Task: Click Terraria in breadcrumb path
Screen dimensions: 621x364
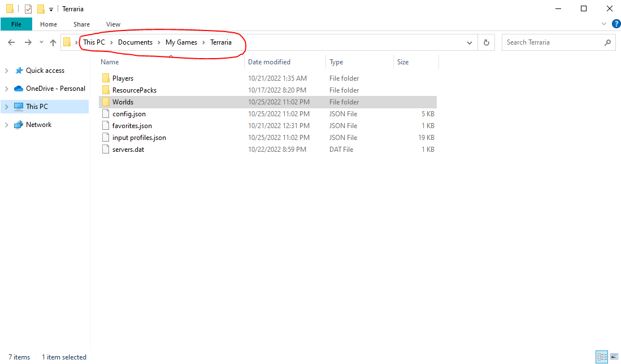Action: coord(221,42)
